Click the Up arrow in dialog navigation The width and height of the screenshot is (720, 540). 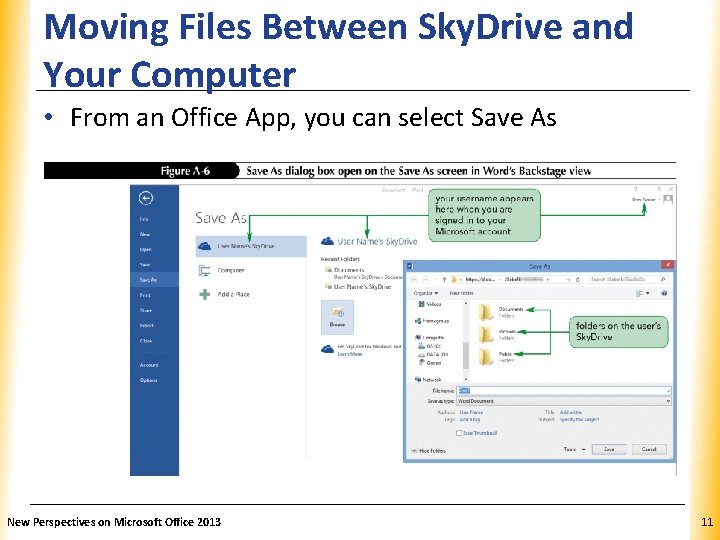(x=444, y=279)
